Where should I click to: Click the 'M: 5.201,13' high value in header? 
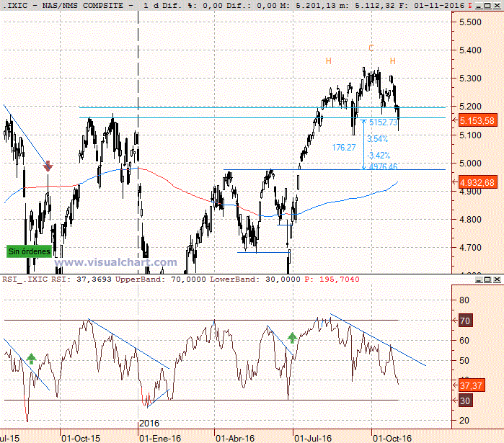[312, 6]
